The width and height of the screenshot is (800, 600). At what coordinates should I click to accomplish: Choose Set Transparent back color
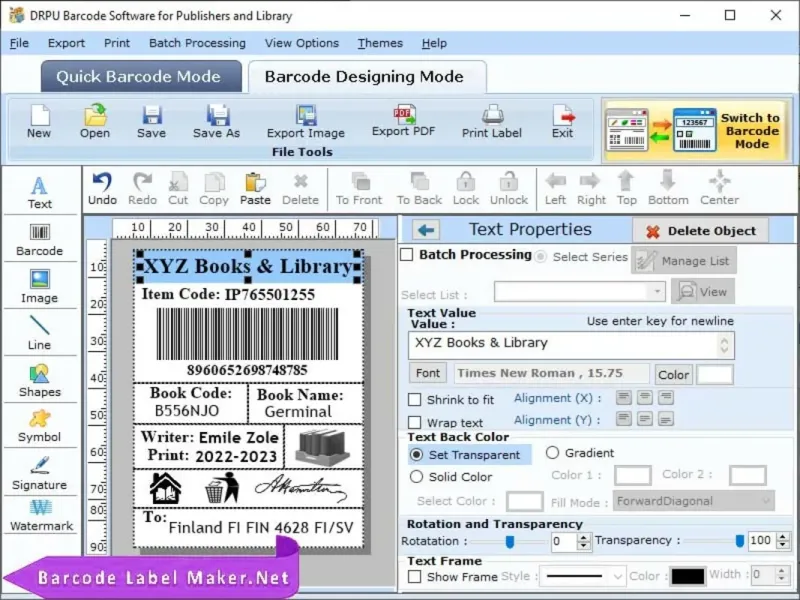[x=417, y=455]
